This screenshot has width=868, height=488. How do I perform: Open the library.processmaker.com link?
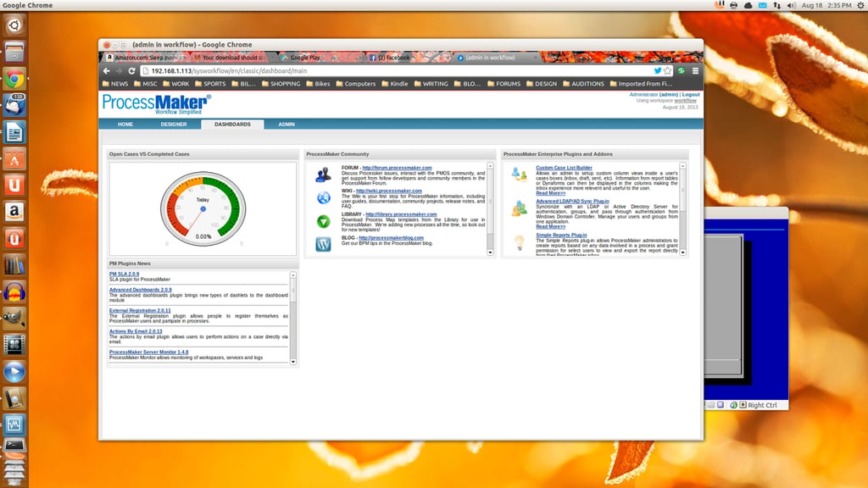pyautogui.click(x=401, y=214)
